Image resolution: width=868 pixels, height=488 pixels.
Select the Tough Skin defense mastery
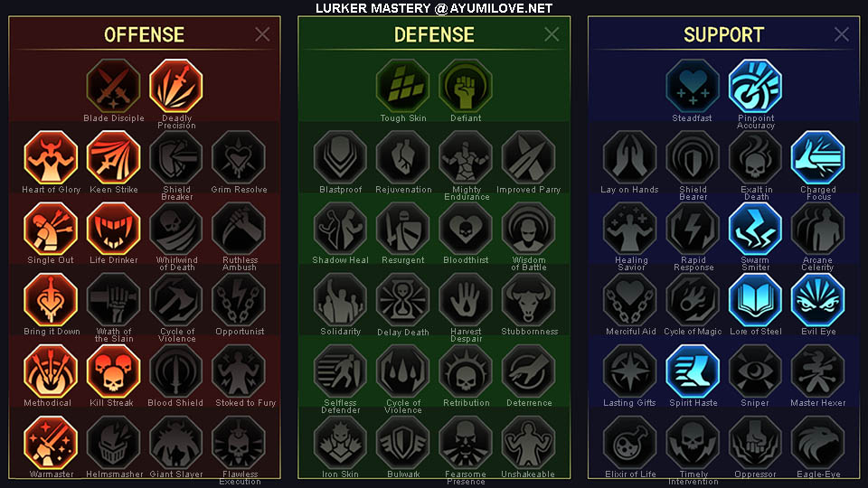tap(403, 86)
